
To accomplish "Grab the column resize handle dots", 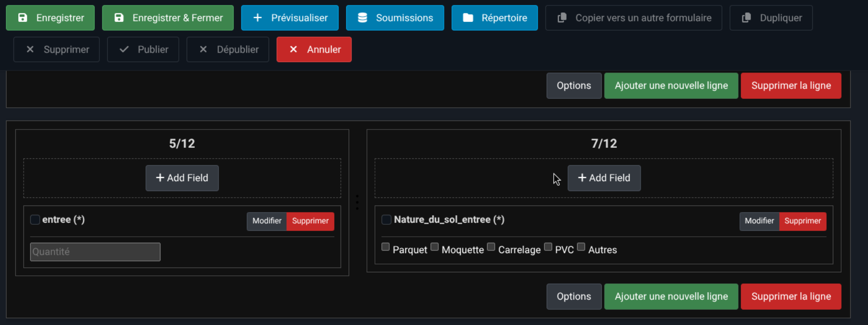I will (x=357, y=202).
